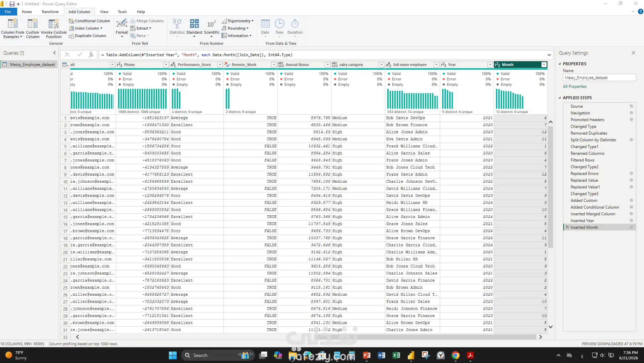
Task: Expand the formula bar
Action: click(x=549, y=55)
